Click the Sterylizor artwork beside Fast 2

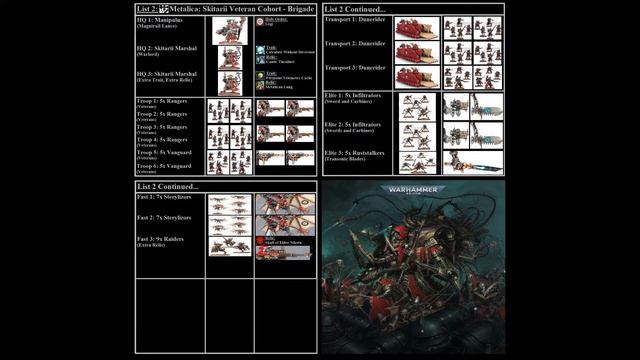[285, 225]
